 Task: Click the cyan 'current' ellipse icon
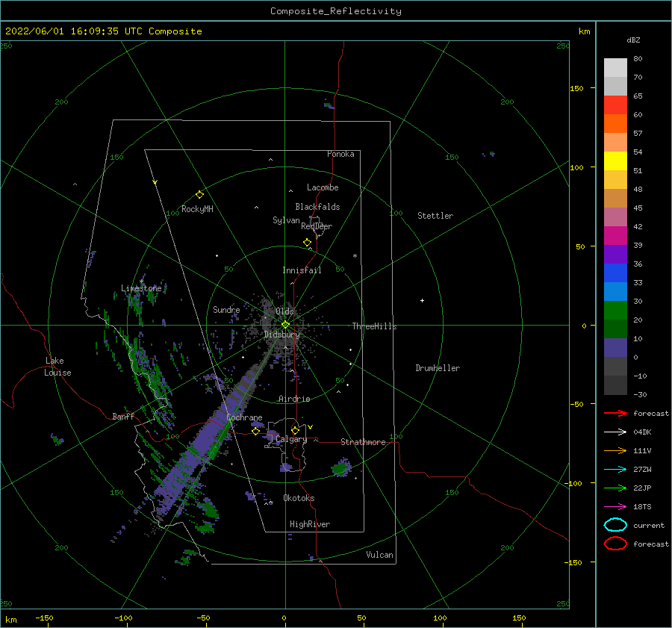(615, 525)
